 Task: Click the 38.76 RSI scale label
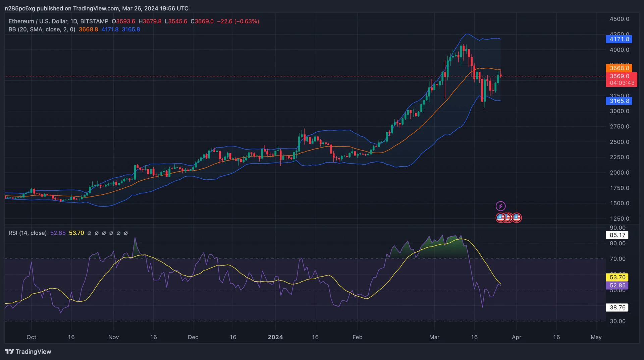pyautogui.click(x=617, y=307)
